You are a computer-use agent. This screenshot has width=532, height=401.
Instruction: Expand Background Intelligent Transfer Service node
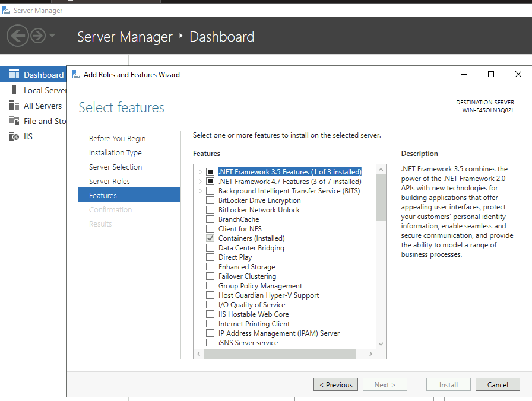[200, 191]
